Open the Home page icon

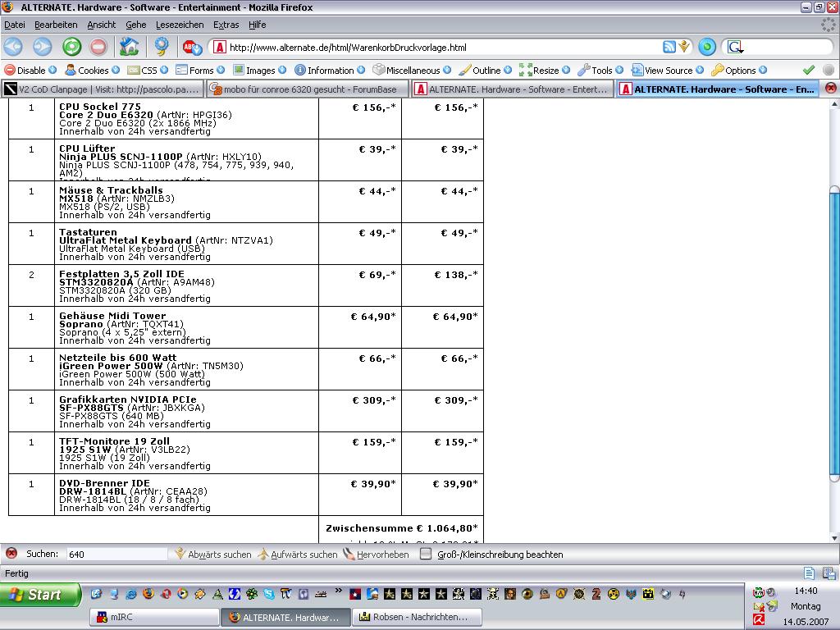[129, 47]
